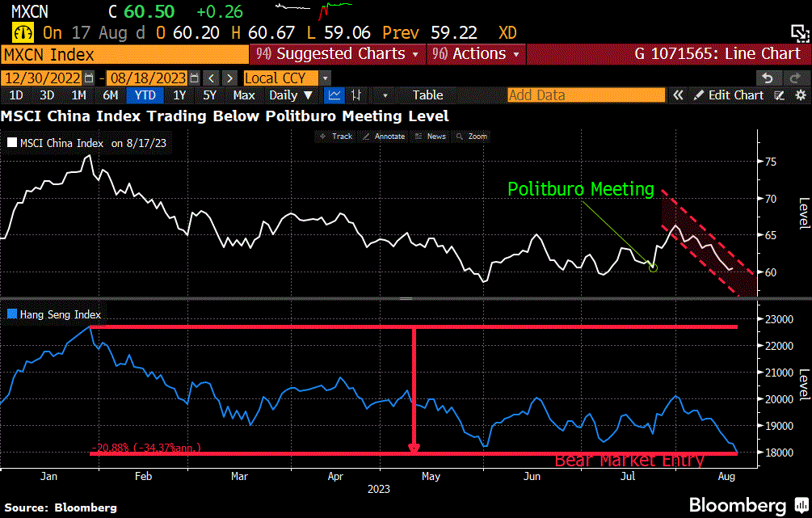Click the green Politburo Meeting annotation
Viewport: 812px width, 518px height.
[580, 189]
